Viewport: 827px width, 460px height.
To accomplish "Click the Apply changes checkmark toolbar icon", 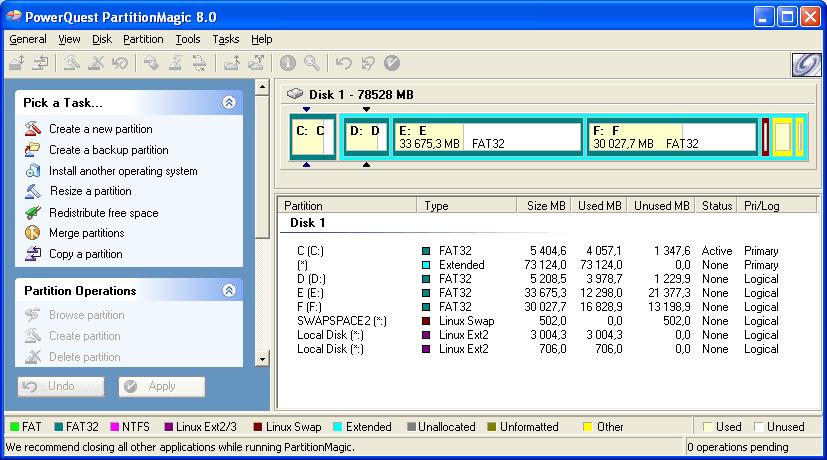I will pos(392,63).
